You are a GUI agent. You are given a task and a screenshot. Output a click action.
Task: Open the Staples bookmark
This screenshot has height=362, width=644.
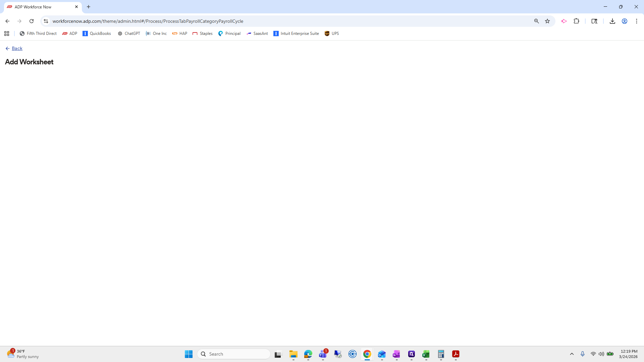click(x=202, y=34)
